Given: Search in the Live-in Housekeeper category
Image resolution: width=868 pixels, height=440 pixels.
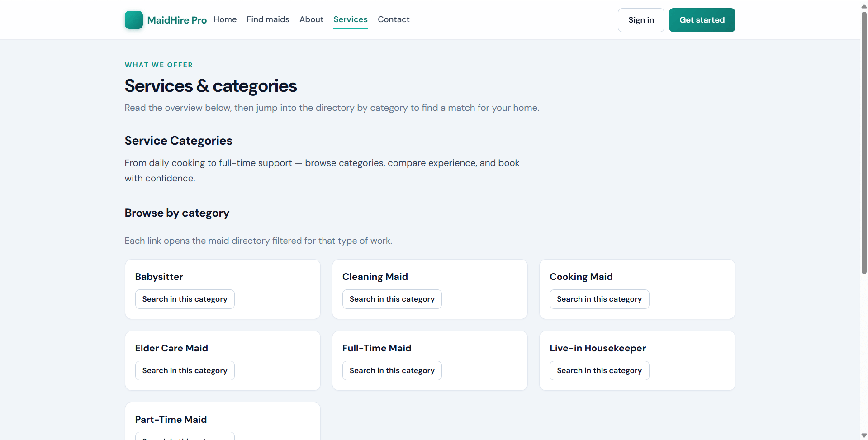Looking at the screenshot, I should coord(599,370).
